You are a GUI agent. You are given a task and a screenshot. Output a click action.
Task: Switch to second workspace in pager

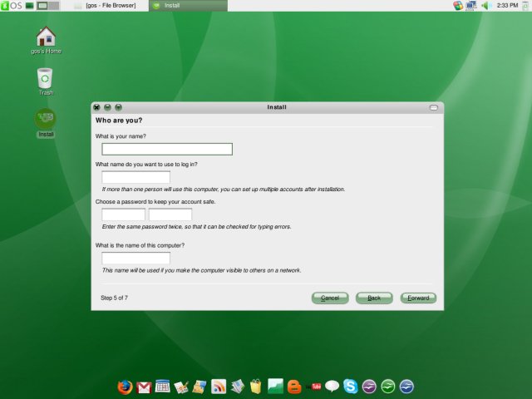[x=53, y=6]
